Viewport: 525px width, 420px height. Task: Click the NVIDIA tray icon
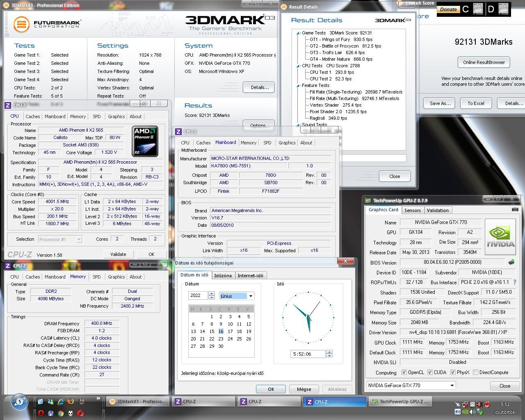coord(466,412)
